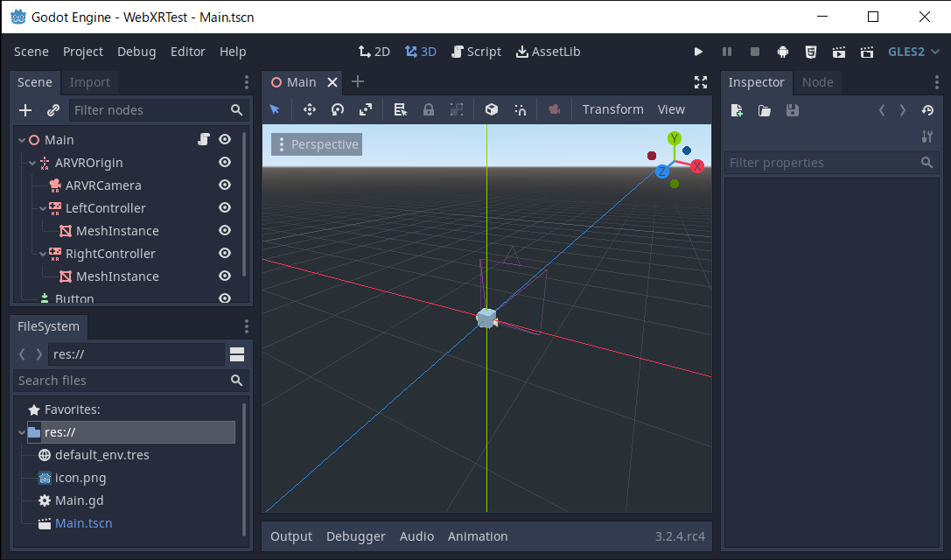Click the green Y axis gizmo handle
Image resolution: width=951 pixels, height=560 pixels.
click(675, 138)
